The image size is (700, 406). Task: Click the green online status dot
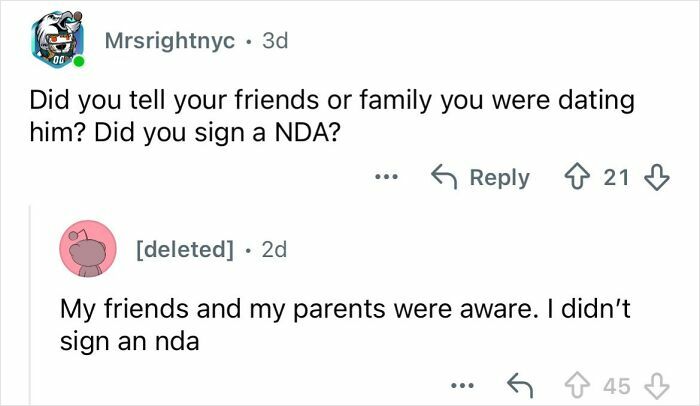point(79,62)
